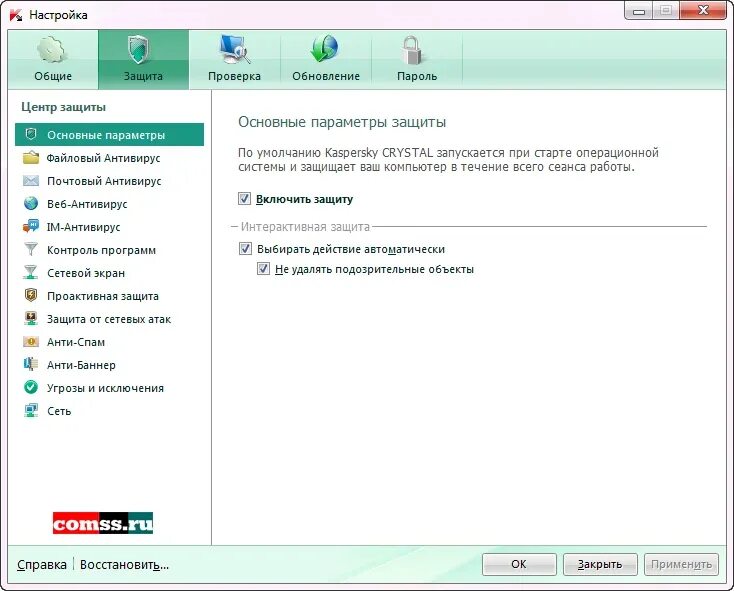The width and height of the screenshot is (734, 591).
Task: Toggle Не удалять подозрительные объекты checkbox
Action: click(263, 269)
